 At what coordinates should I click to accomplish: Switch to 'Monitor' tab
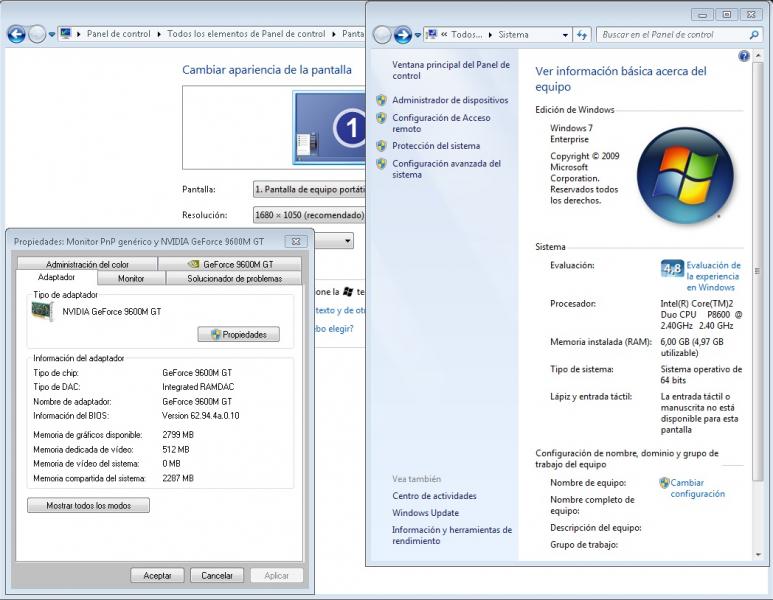click(x=131, y=279)
